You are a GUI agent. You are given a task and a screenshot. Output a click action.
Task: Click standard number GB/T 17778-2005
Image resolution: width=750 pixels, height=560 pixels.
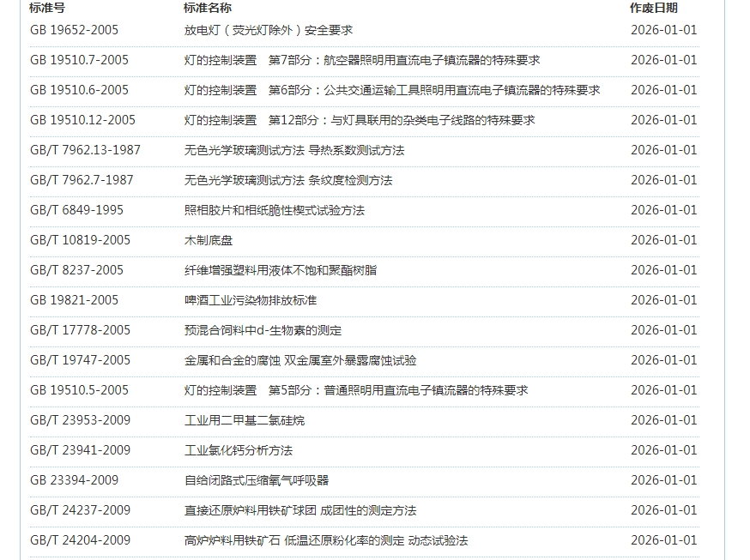pyautogui.click(x=80, y=330)
